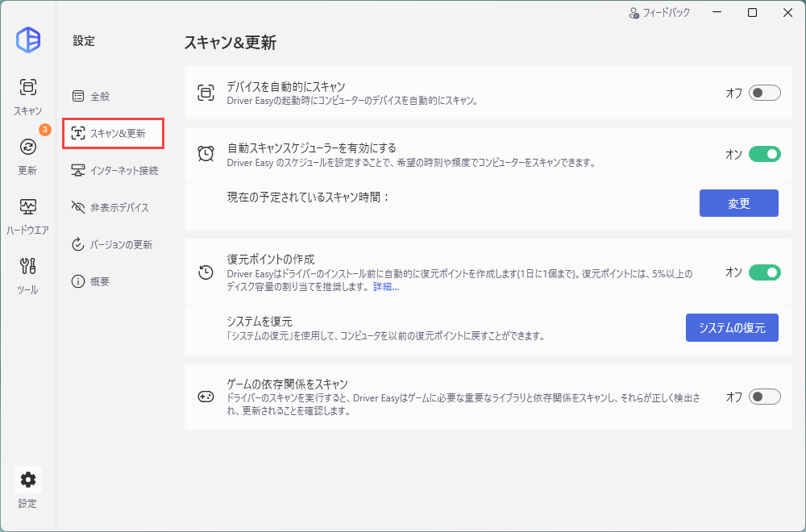Click the scan-frame icon beside デバイスを自動的にスキャン
The width and height of the screenshot is (806, 532).
[206, 93]
